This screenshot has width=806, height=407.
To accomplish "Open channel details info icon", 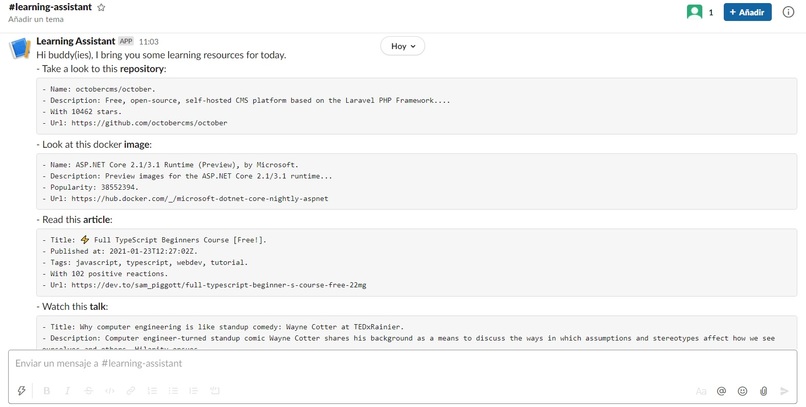I will click(788, 12).
